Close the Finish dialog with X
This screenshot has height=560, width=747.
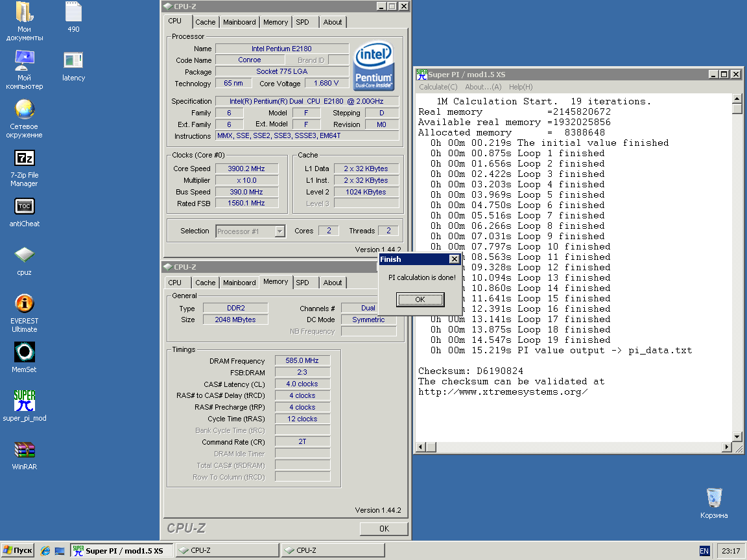click(454, 259)
